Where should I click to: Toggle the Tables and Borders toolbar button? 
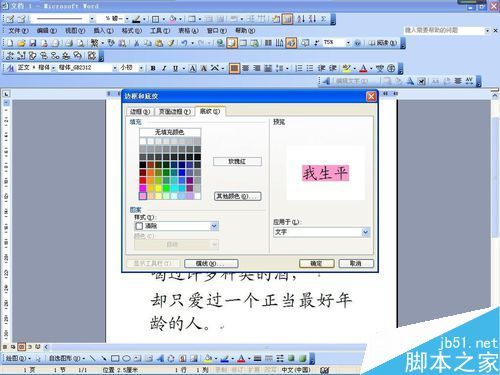[x=231, y=43]
